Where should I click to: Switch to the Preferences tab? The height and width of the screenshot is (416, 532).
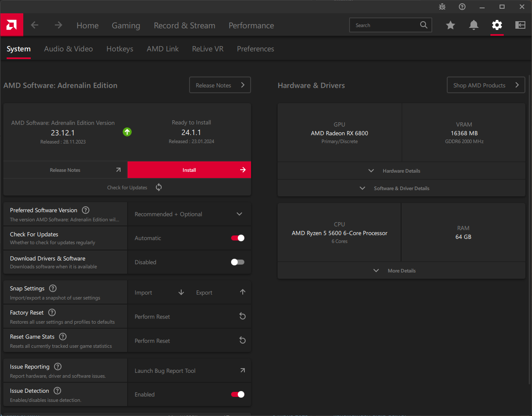[x=256, y=49]
